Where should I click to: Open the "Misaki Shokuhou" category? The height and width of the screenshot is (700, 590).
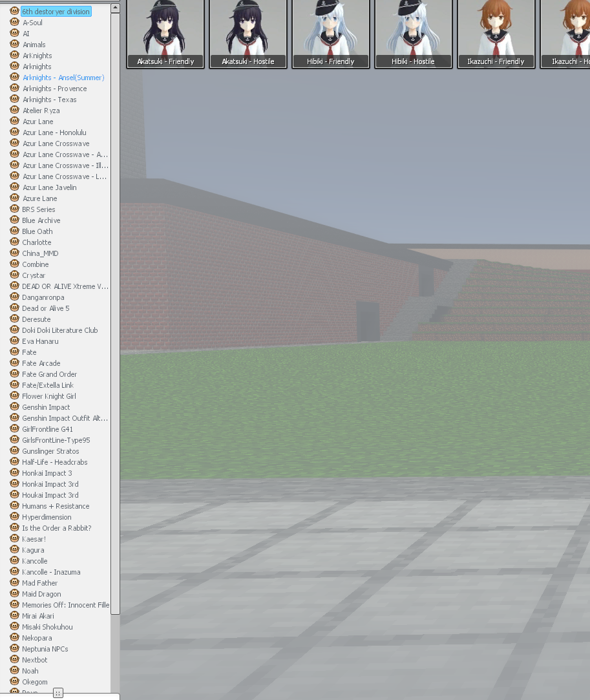pos(47,627)
